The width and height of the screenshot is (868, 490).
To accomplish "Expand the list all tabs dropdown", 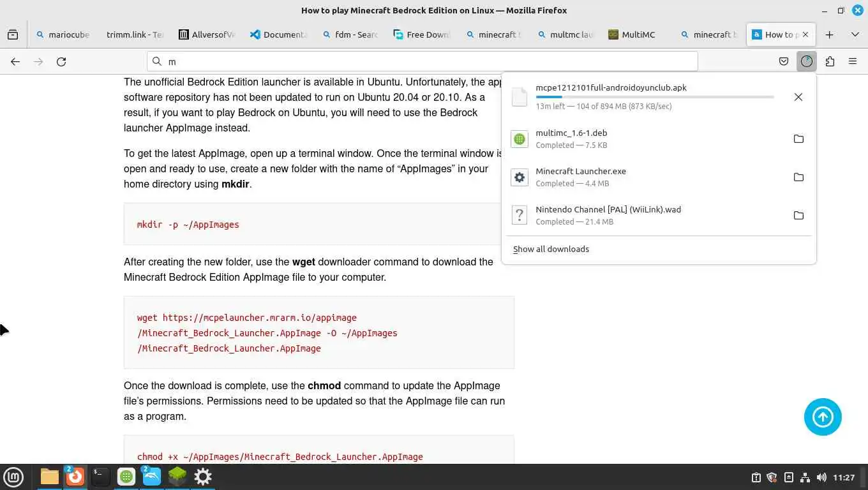I will 855,34.
